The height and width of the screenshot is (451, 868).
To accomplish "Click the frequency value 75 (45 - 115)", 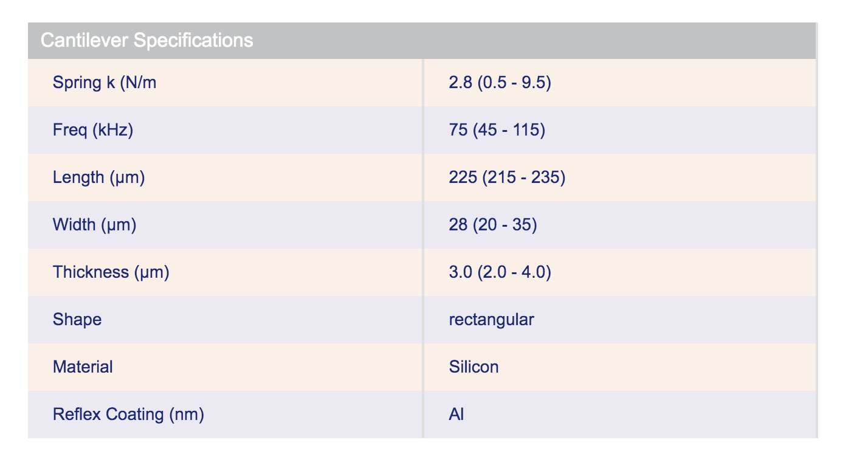I will pos(497,130).
